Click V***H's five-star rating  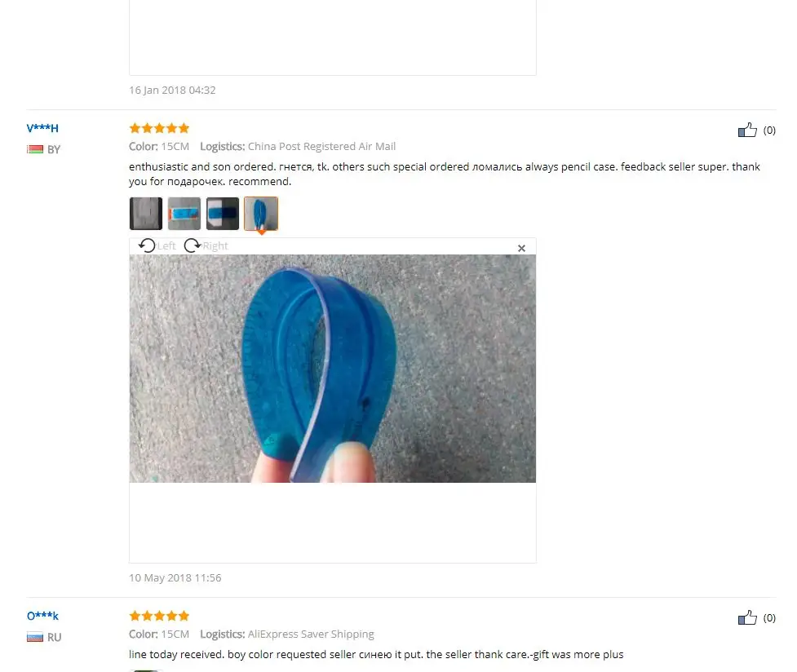[159, 128]
